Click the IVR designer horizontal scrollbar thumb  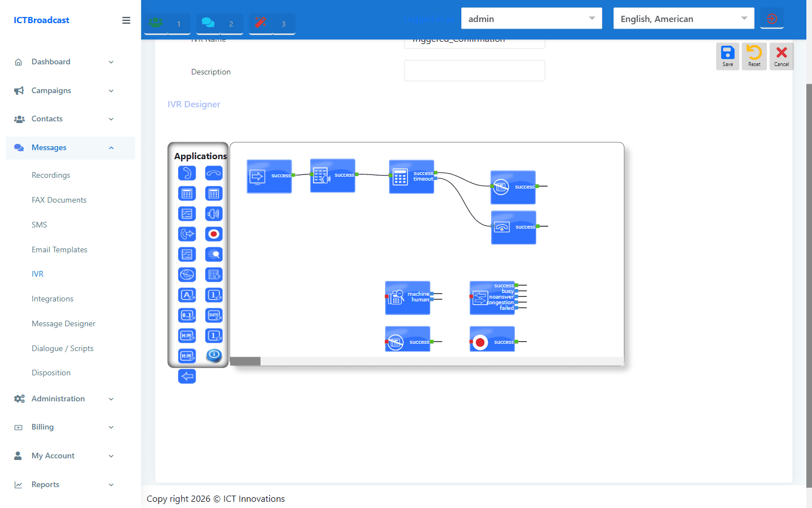pos(245,361)
